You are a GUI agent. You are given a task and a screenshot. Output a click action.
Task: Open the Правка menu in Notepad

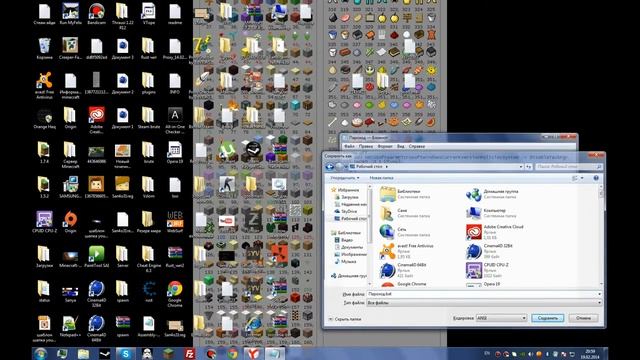click(366, 146)
